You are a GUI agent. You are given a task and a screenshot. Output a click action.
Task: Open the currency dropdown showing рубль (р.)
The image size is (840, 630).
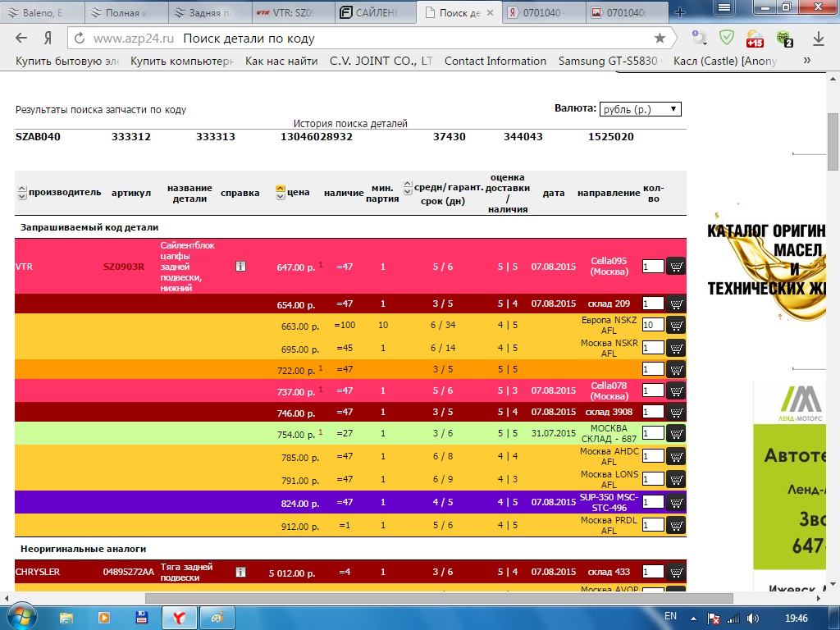point(640,109)
